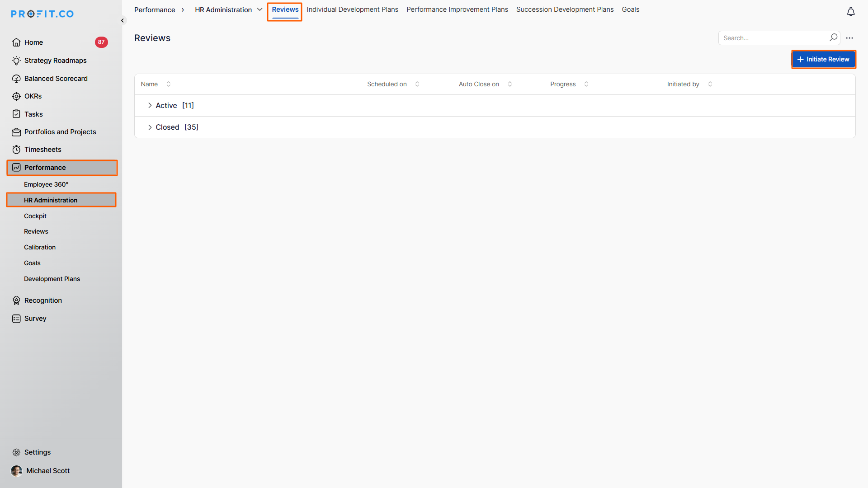Image resolution: width=868 pixels, height=488 pixels.
Task: Switch to Individual Development Plans tab
Action: coord(352,9)
